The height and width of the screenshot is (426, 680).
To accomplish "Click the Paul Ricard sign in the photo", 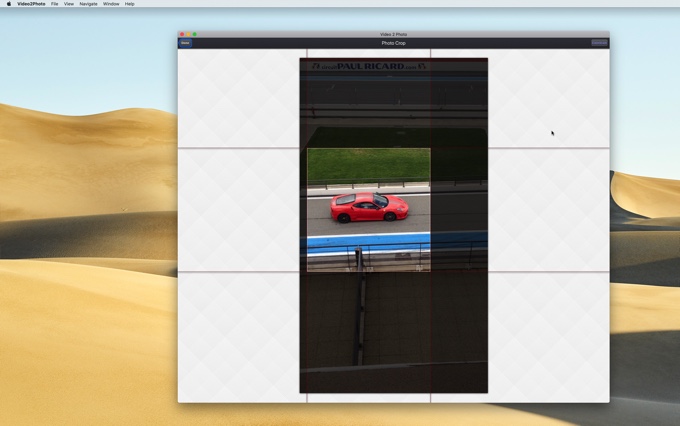I will coord(368,67).
